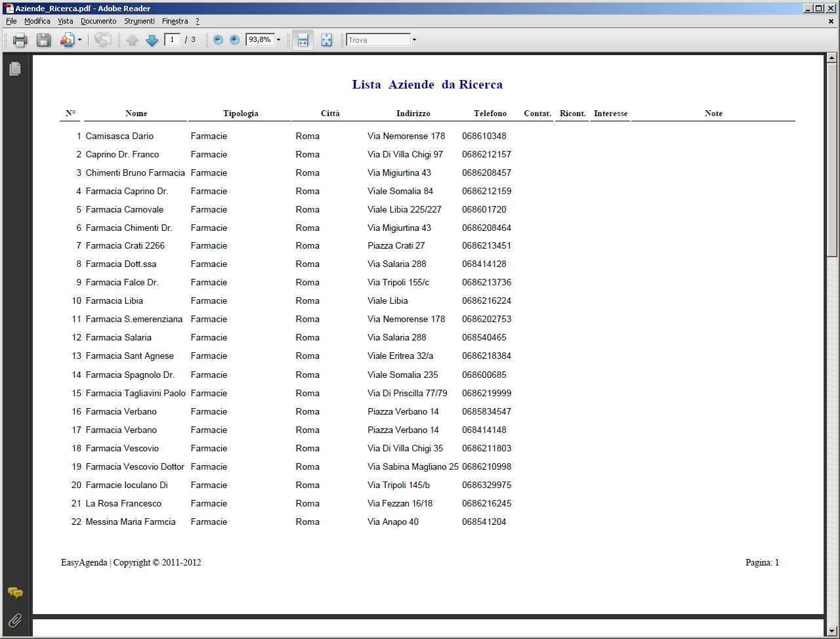Click address 'Via Tripoli 155/c'
Viewport: 840px width, 639px height.
tap(398, 283)
